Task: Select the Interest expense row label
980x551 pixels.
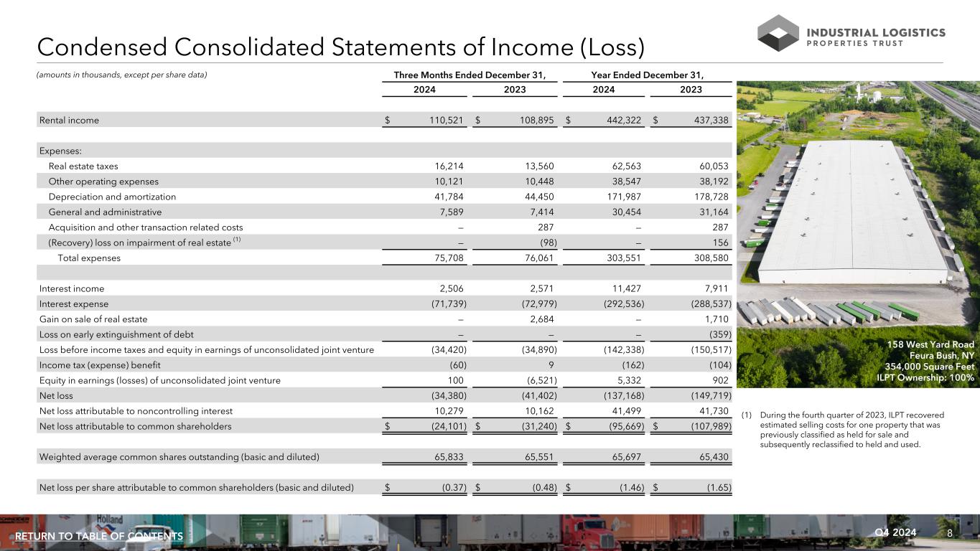Action: [x=72, y=304]
